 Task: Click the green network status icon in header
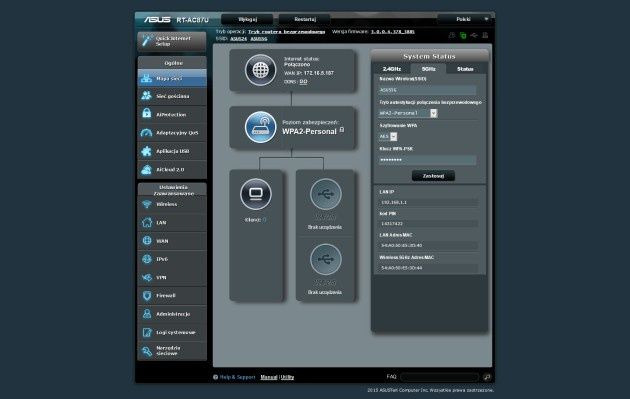tap(463, 35)
